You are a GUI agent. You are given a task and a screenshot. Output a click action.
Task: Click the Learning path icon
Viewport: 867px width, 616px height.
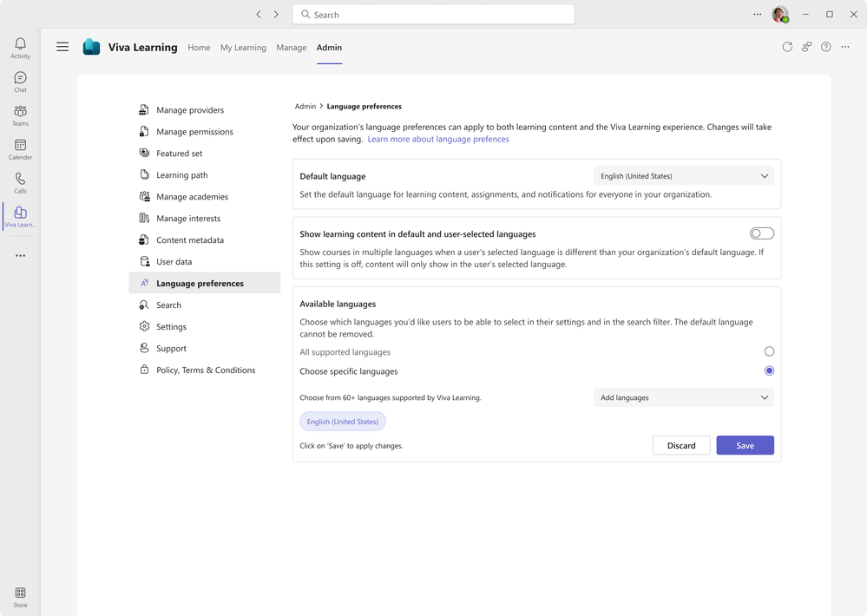point(144,174)
